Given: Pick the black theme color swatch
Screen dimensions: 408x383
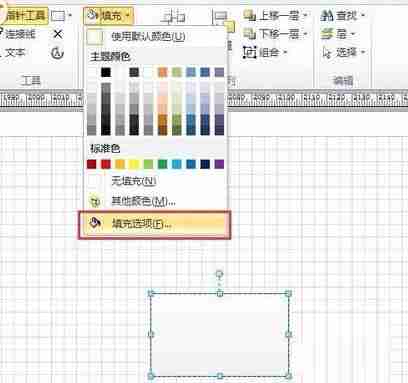Looking at the screenshot, I should (106, 72).
